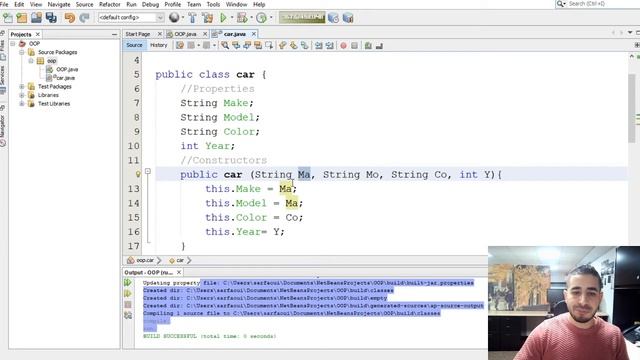
Task: Open the Refactor menu
Action: pyautogui.click(x=110, y=4)
